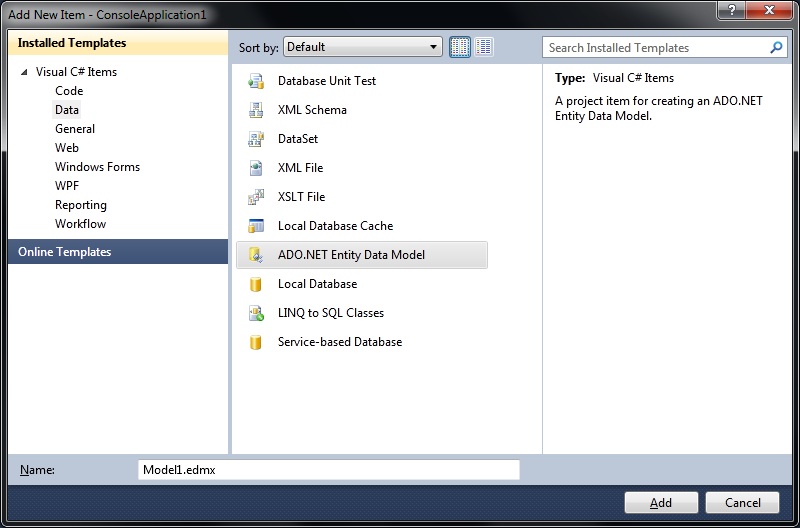Open the Online Templates section
The width and height of the screenshot is (800, 528).
(x=118, y=252)
